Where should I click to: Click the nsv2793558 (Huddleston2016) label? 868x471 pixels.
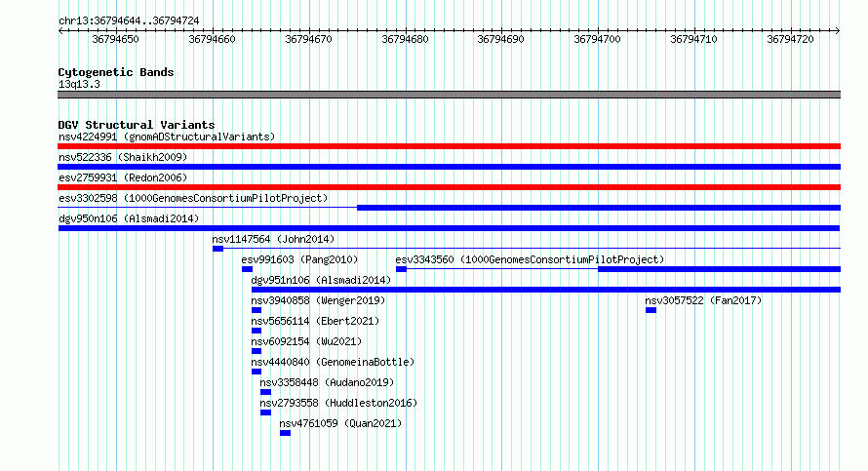click(x=338, y=403)
